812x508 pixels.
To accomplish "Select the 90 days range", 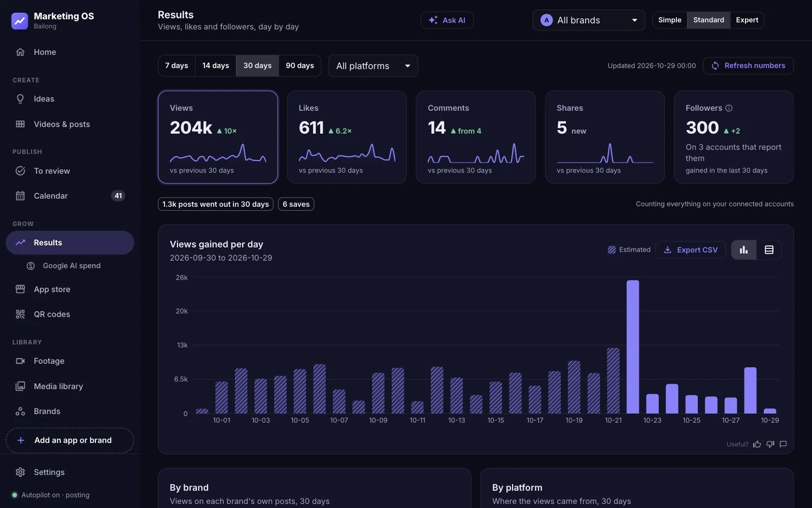I will click(x=300, y=66).
